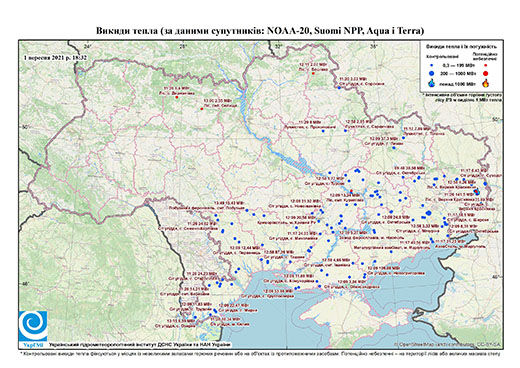Click the 32° longitude grid label
The height and width of the screenshot is (368, 520).
(278, 46)
